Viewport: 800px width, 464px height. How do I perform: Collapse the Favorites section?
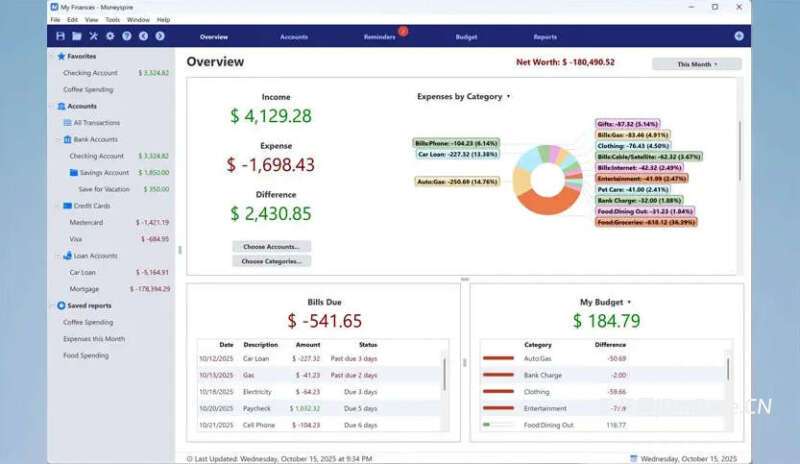[x=52, y=56]
